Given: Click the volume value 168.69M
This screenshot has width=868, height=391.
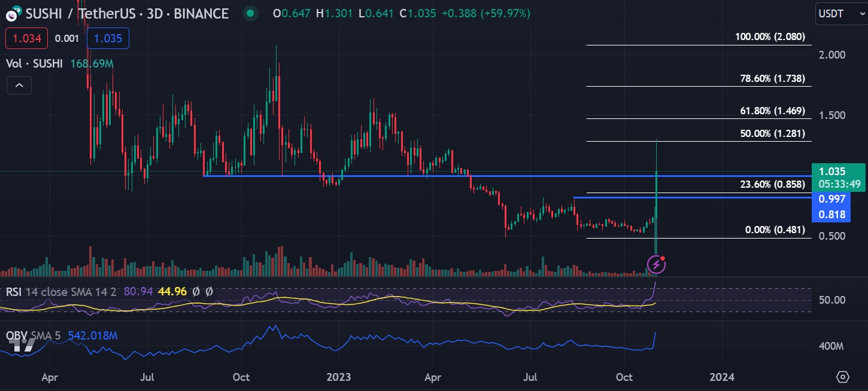Looking at the screenshot, I should 92,63.
